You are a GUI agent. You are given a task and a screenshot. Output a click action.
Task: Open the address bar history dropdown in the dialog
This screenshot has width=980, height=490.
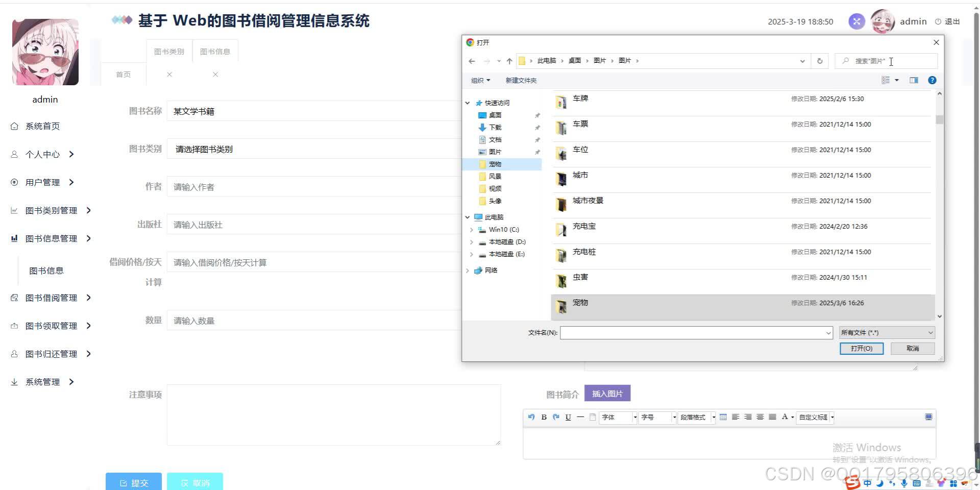coord(802,61)
